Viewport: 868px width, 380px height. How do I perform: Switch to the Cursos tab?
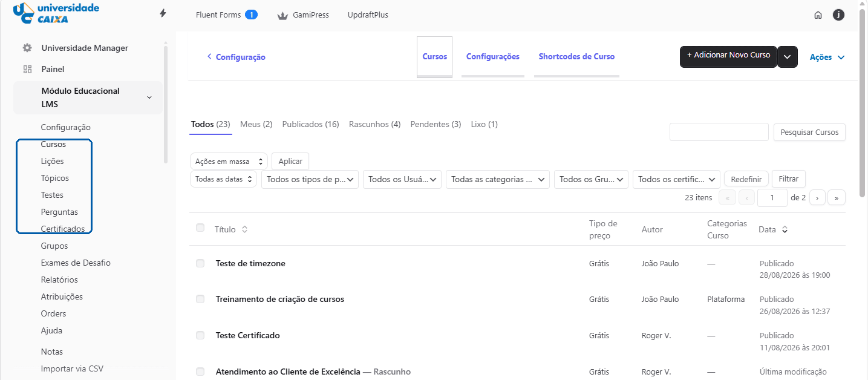coord(434,57)
